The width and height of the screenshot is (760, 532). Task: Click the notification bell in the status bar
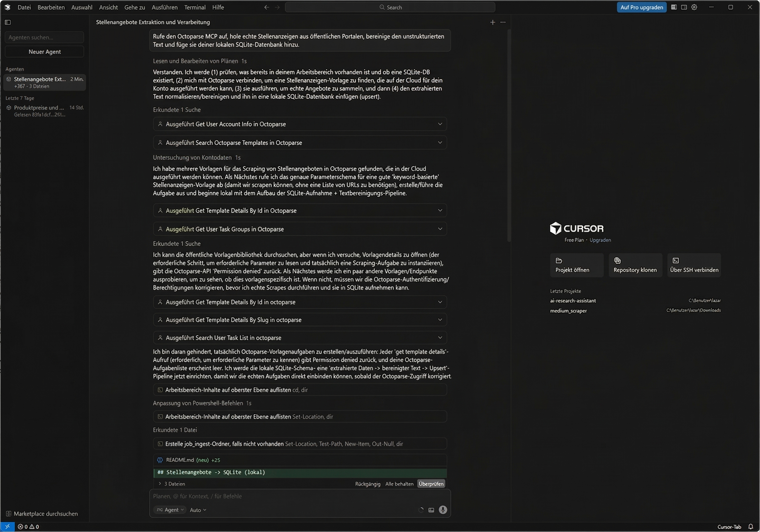751,527
